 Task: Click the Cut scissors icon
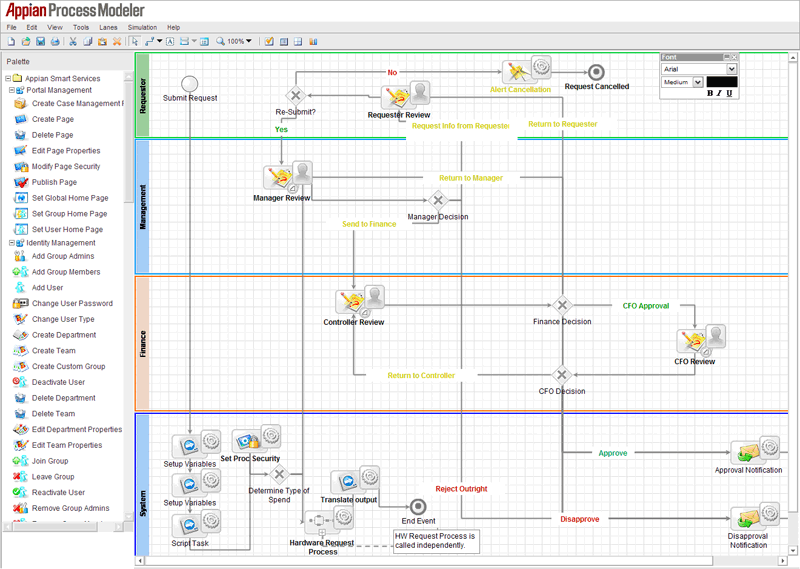[x=73, y=41]
